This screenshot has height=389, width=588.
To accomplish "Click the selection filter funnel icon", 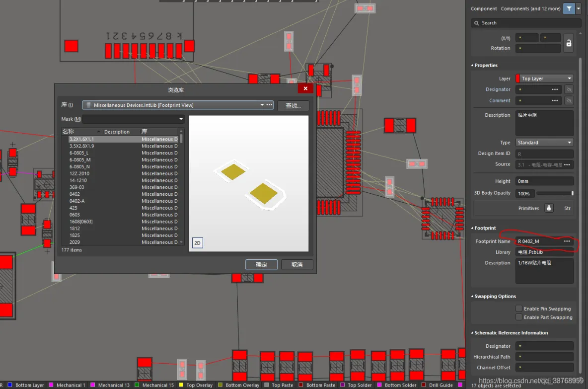I will click(569, 8).
